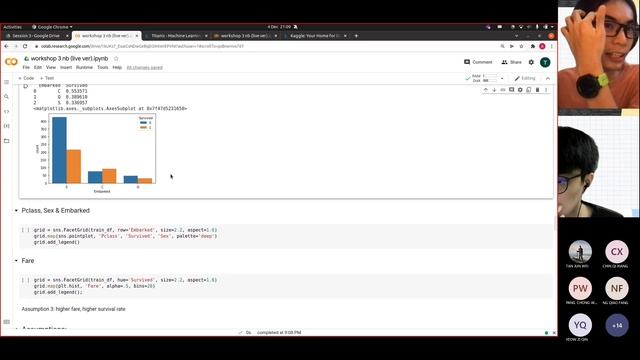Screen dimensions: 640x360
Task: Open the Editing mode dropdown
Action: 524,78
